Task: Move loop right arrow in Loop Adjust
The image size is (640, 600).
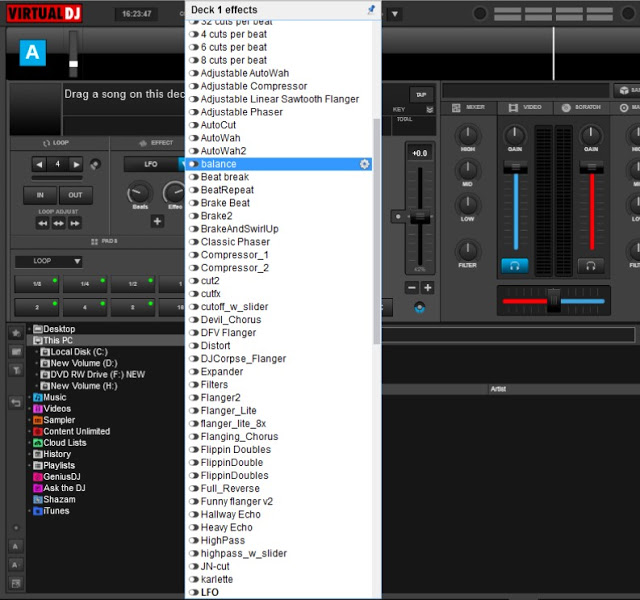Action: tap(75, 223)
